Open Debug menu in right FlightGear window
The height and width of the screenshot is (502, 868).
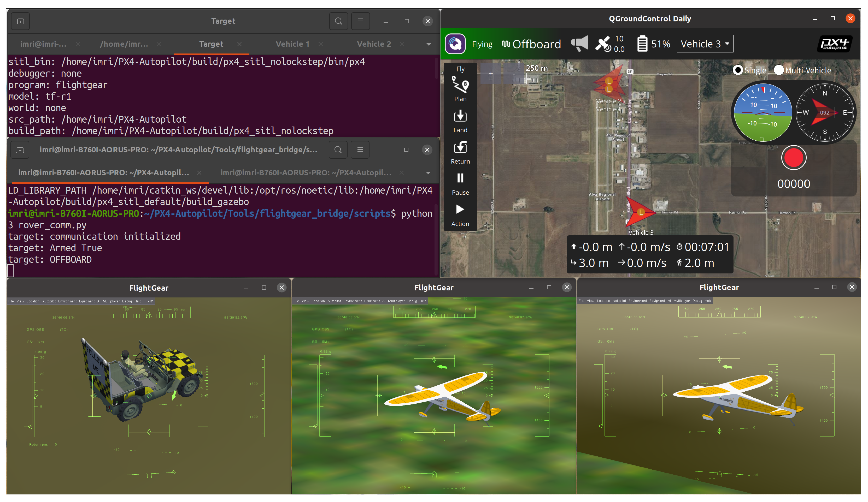click(697, 301)
